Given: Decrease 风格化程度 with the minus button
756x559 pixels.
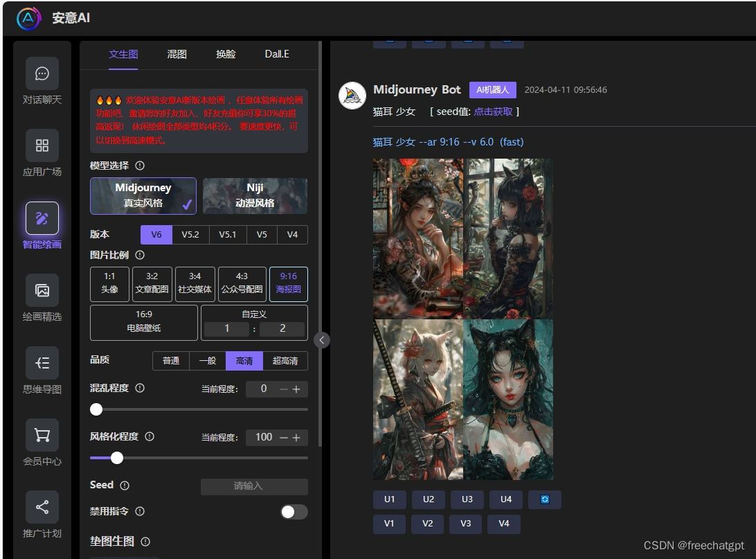Looking at the screenshot, I should pos(284,438).
